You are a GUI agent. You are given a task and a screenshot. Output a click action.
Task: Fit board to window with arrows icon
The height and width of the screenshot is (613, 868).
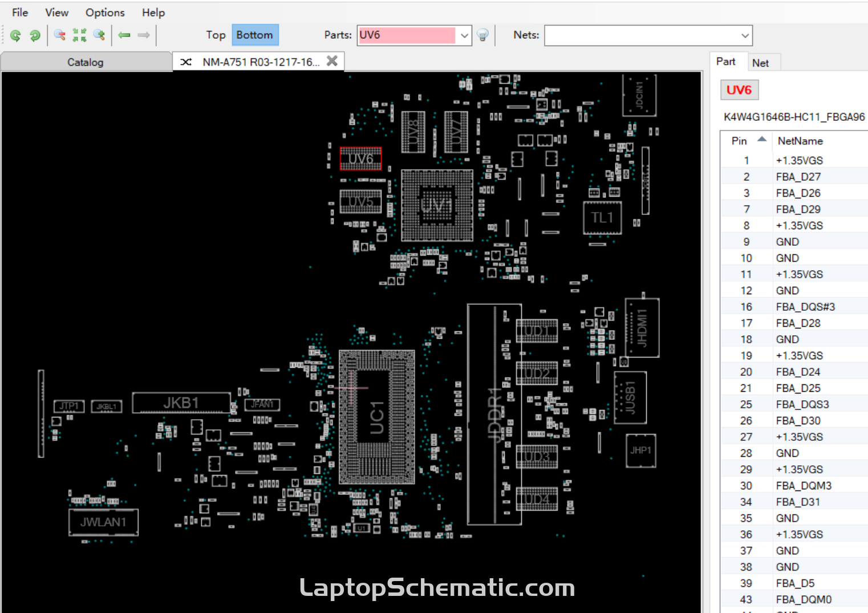click(79, 35)
